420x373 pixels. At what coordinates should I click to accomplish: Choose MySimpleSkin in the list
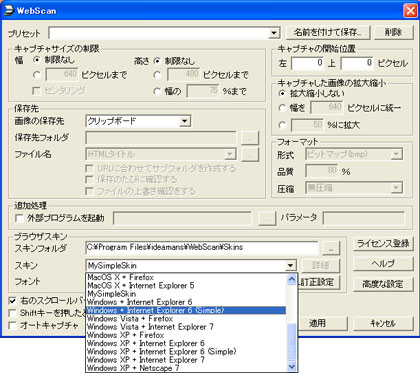click(186, 294)
